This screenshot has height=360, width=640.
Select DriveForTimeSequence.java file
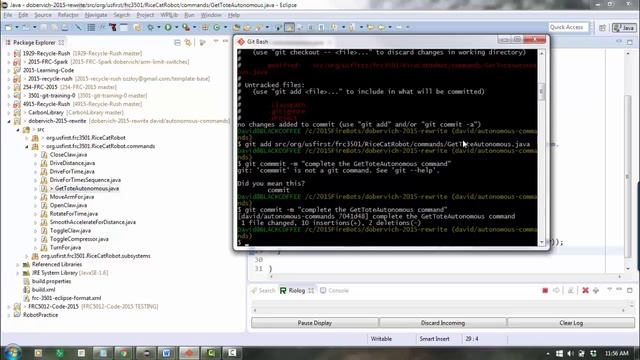tap(85, 180)
